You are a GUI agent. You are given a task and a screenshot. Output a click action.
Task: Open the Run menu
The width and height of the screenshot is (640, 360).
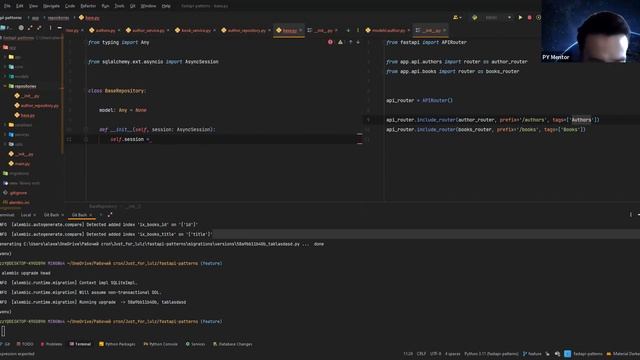105,6
